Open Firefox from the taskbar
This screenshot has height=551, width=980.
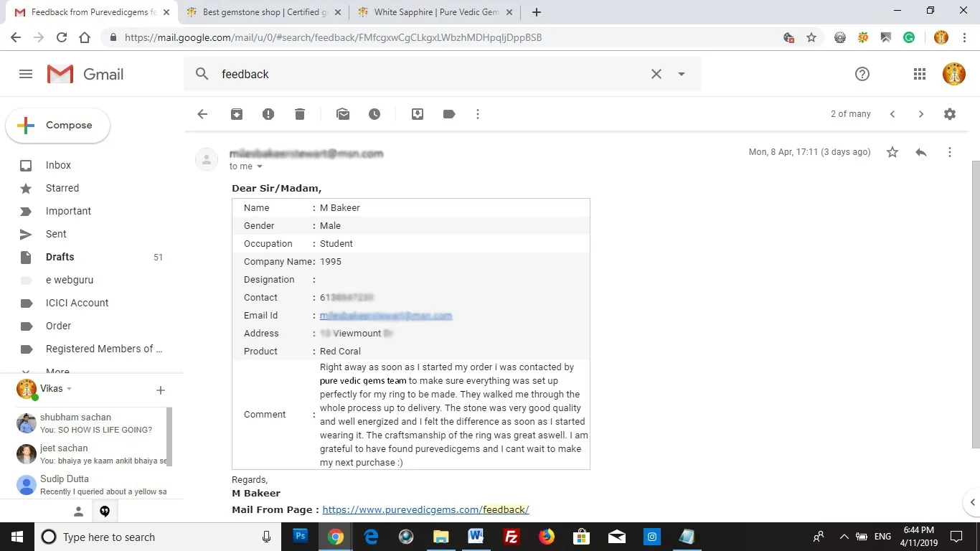[x=547, y=537]
